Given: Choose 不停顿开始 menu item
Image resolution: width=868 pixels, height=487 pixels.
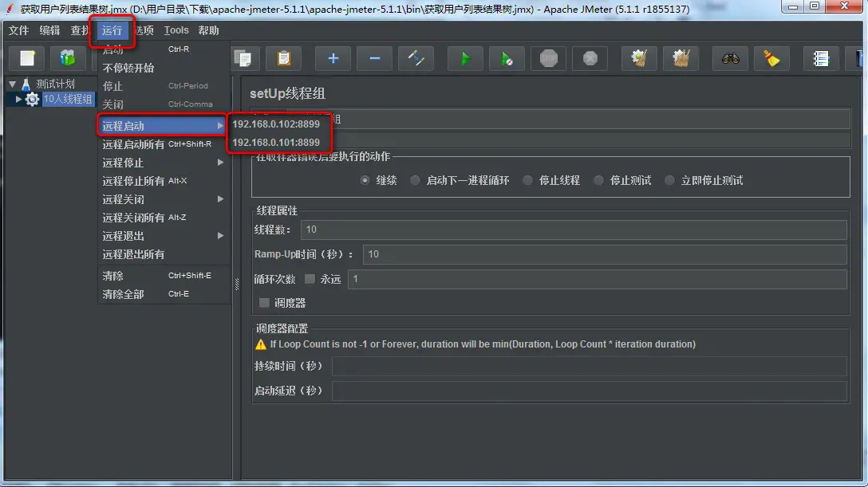Looking at the screenshot, I should pyautogui.click(x=164, y=68).
